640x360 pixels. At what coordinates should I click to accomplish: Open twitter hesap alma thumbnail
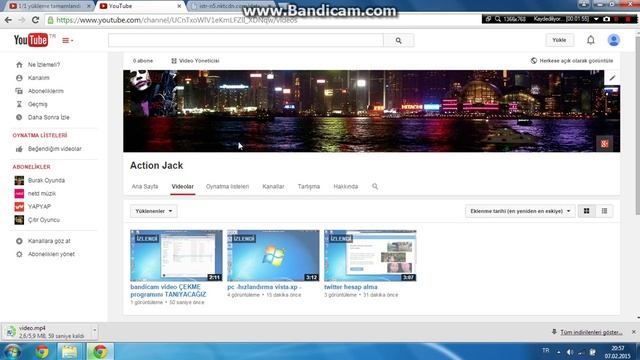(x=370, y=256)
